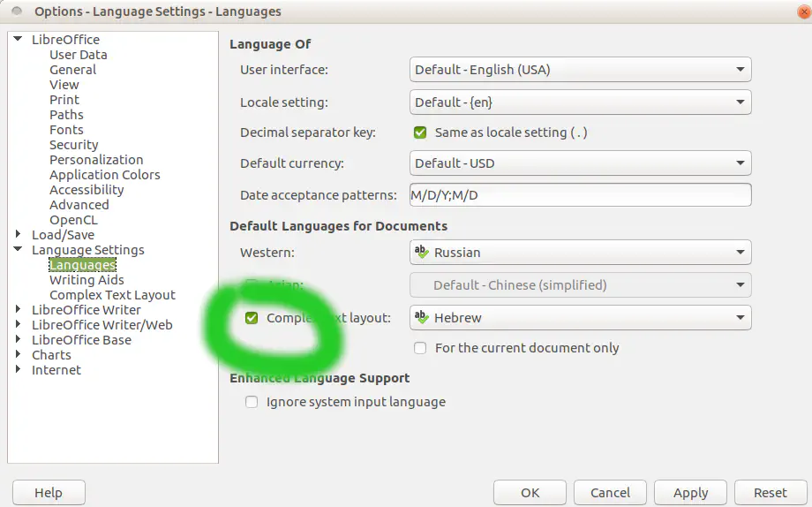Click the window menu button in title bar

17,11
